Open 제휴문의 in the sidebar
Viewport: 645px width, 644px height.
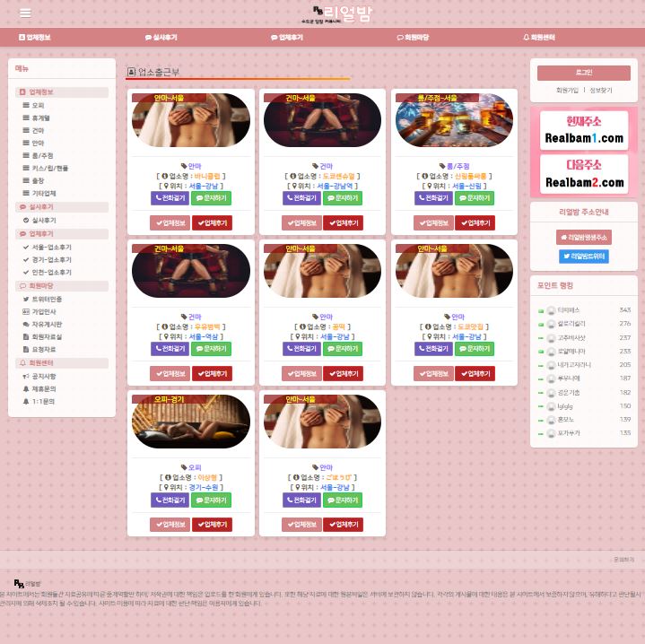tap(39, 389)
